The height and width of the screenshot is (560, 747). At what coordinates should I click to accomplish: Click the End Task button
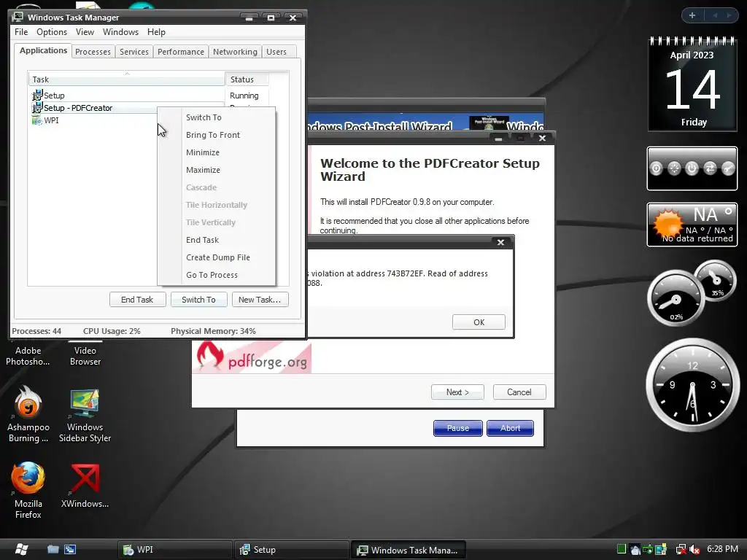(137, 300)
